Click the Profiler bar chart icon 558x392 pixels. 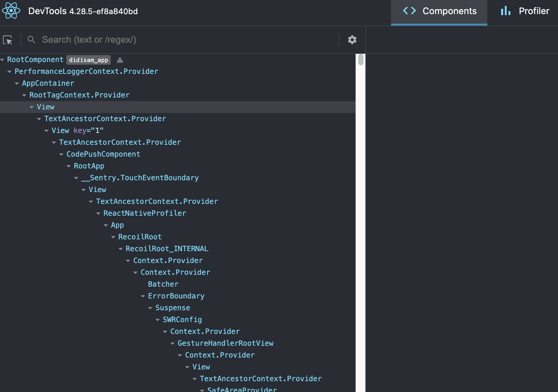coord(505,11)
